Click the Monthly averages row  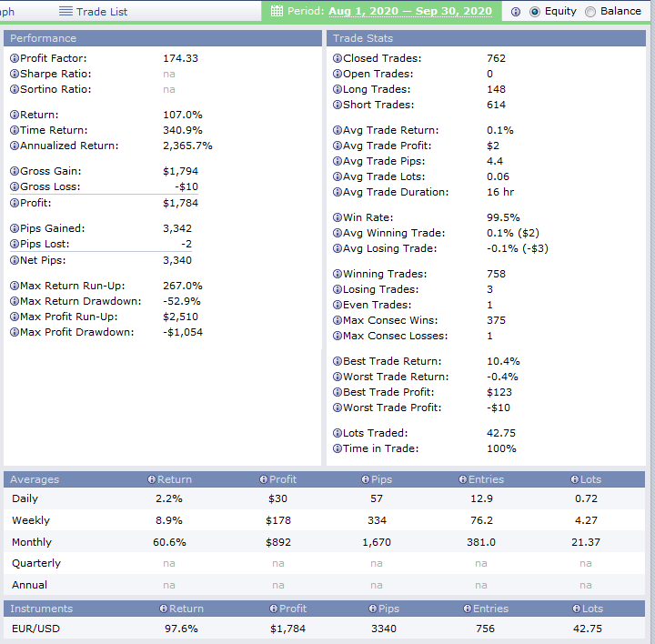[31, 542]
